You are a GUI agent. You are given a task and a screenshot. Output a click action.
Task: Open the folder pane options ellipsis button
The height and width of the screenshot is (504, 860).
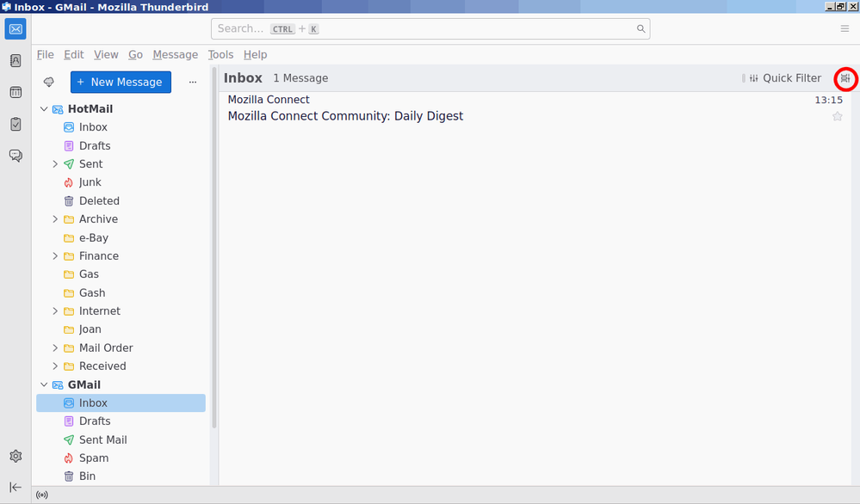tap(193, 83)
